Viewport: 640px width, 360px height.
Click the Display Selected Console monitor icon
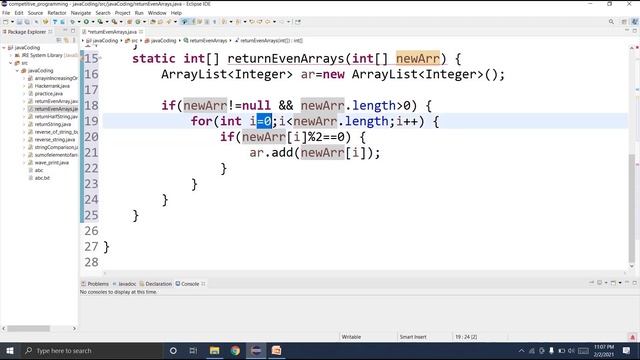600,283
